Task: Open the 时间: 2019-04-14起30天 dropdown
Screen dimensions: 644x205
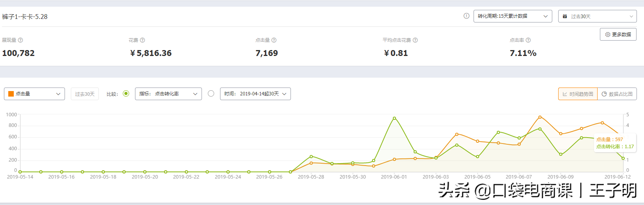Action: click(255, 94)
